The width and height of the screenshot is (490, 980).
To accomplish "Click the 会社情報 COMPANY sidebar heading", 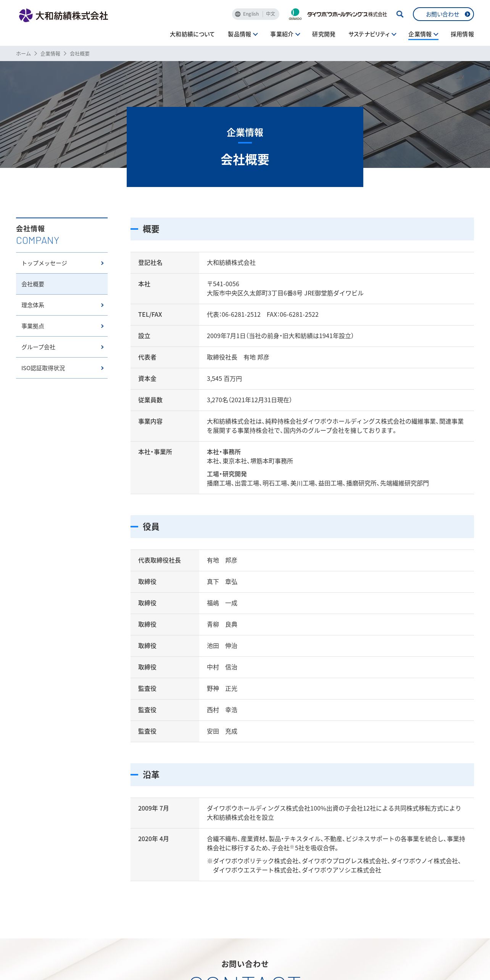I will point(38,235).
